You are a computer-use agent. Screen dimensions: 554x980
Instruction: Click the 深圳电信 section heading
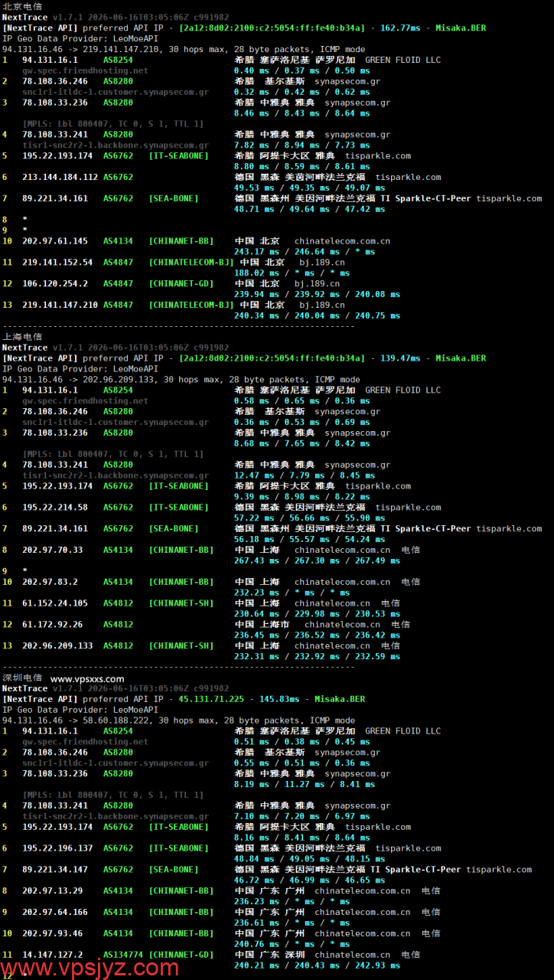pyautogui.click(x=22, y=678)
